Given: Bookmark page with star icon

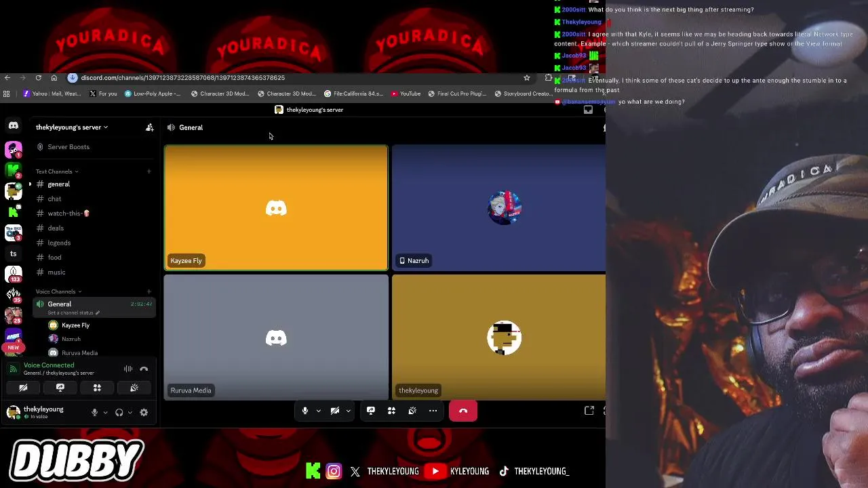Looking at the screenshot, I should pos(527,78).
